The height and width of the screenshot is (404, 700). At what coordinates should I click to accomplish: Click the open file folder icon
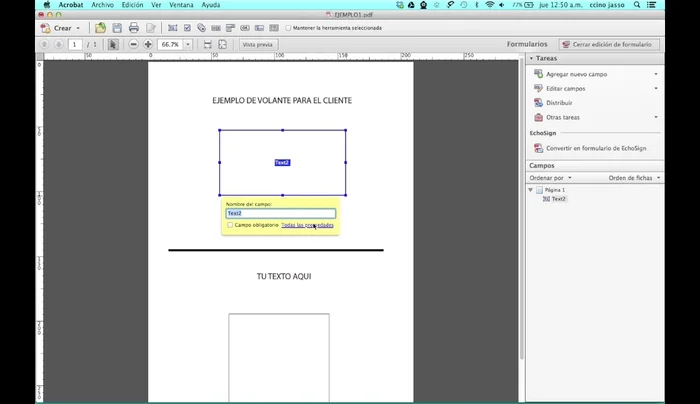(100, 28)
